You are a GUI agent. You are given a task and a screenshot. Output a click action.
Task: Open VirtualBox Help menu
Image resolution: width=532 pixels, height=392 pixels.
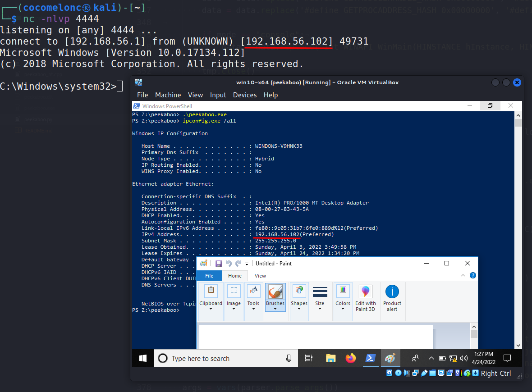click(271, 95)
